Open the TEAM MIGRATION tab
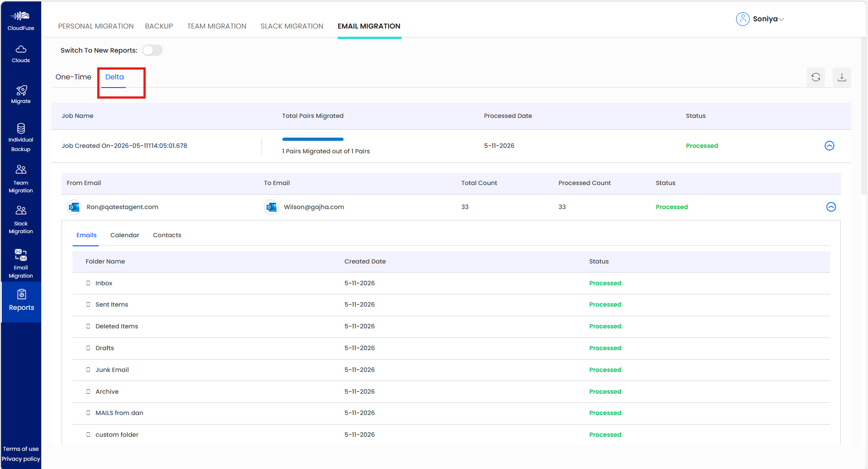Viewport: 868px width, 469px height. click(x=217, y=26)
